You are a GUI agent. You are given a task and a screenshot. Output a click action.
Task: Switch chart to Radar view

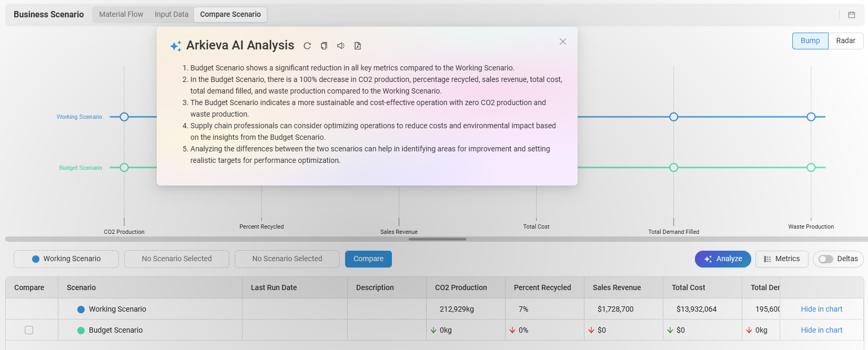point(845,41)
